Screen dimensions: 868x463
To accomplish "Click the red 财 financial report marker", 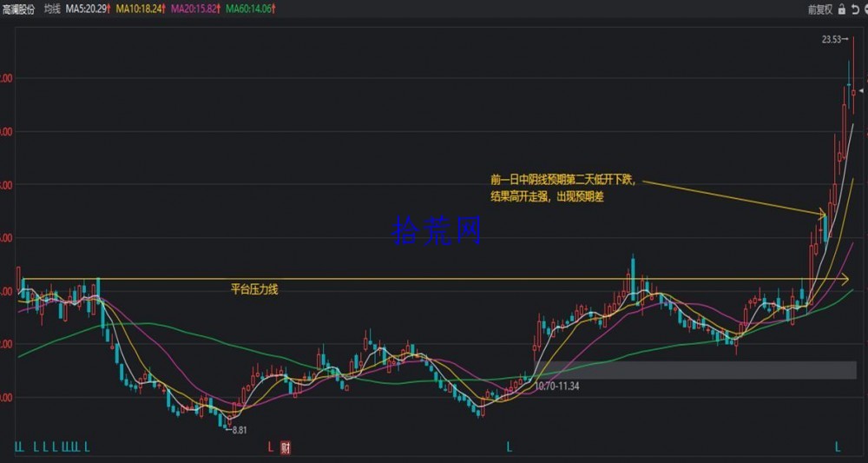I will (285, 447).
